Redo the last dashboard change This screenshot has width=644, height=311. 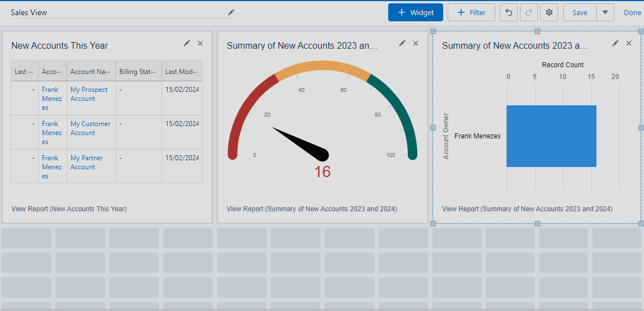click(529, 12)
